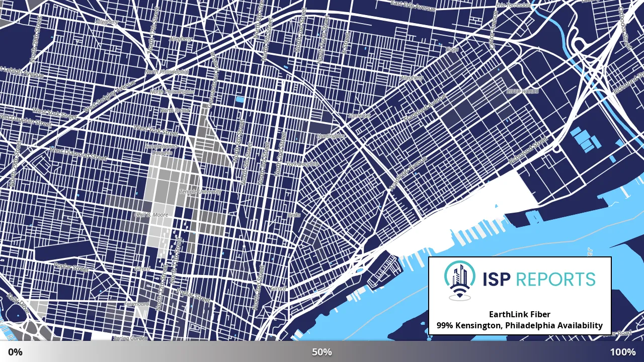Select the EarthLink Fiber label
This screenshot has width=644, height=362.
click(x=520, y=314)
